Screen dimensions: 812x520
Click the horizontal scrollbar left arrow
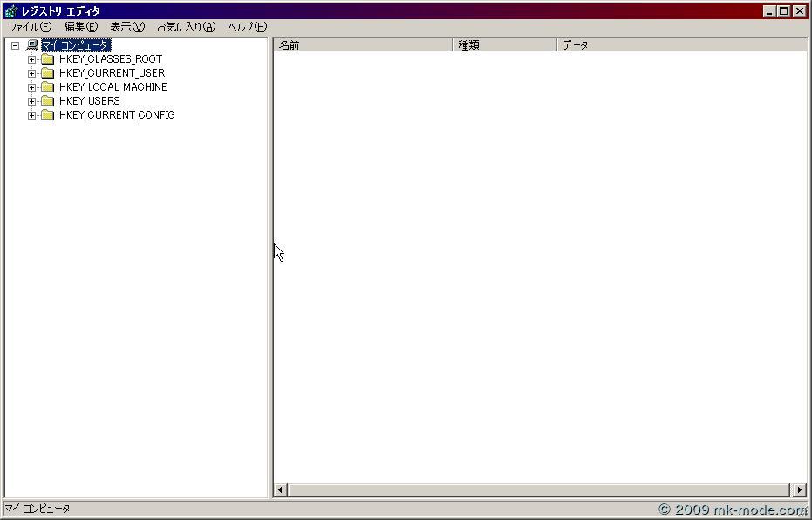(x=281, y=490)
